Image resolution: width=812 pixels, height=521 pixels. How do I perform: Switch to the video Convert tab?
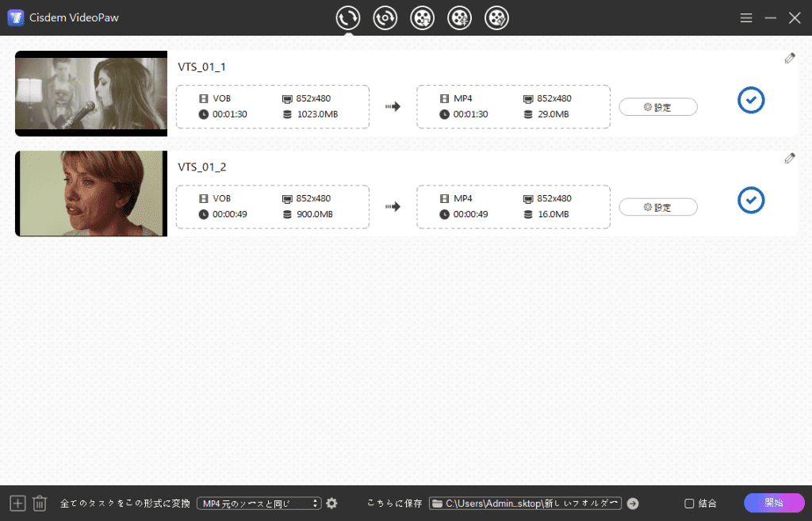(348, 18)
